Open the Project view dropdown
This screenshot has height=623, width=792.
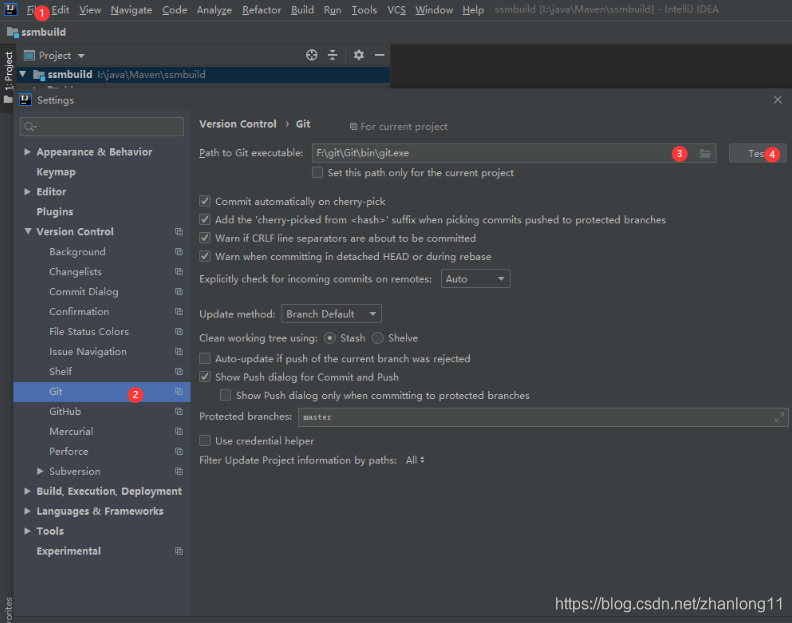pos(81,56)
